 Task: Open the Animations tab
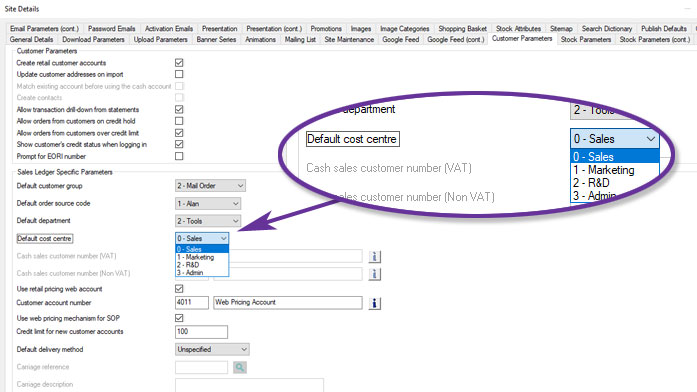click(x=260, y=40)
